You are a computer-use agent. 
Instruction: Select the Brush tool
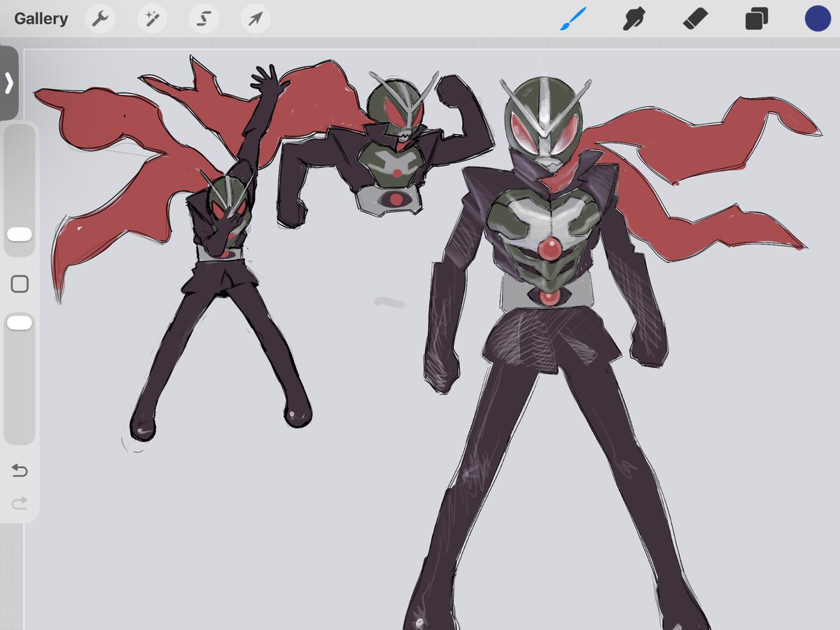[x=573, y=19]
